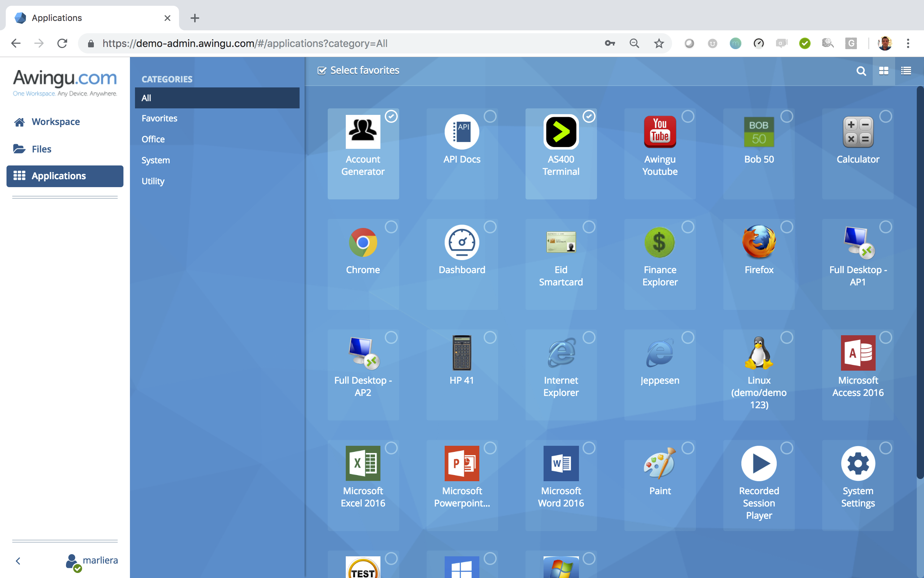
Task: Switch to grid view
Action: [x=884, y=71]
